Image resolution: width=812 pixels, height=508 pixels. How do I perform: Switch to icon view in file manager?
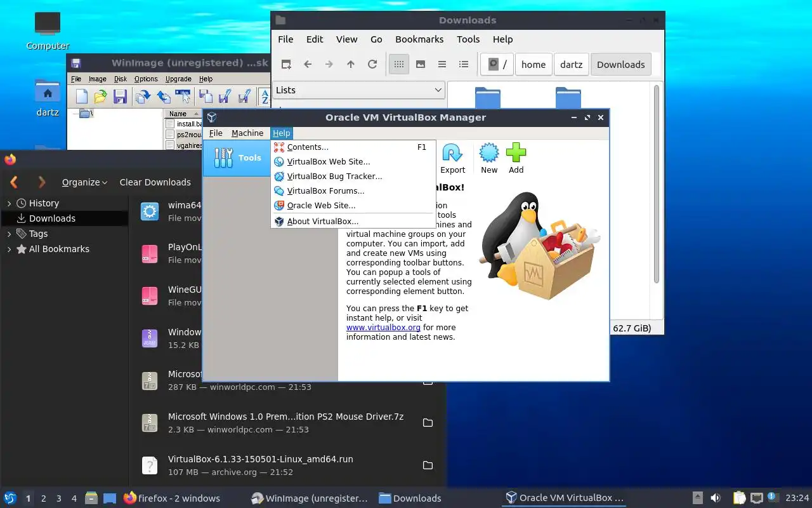(398, 64)
